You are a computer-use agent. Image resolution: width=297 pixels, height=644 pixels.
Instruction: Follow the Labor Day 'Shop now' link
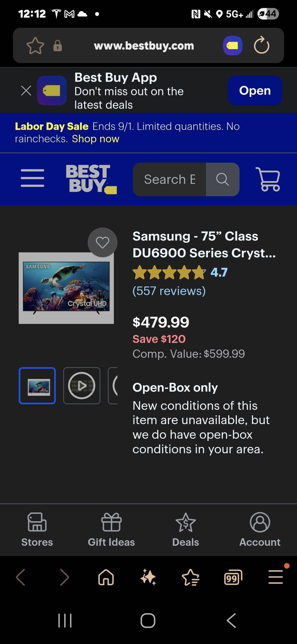point(95,139)
